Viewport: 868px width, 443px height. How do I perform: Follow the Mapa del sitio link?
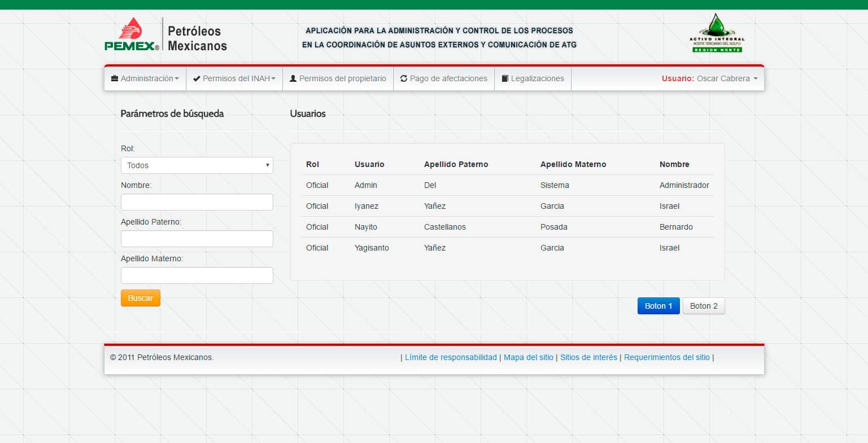(528, 357)
